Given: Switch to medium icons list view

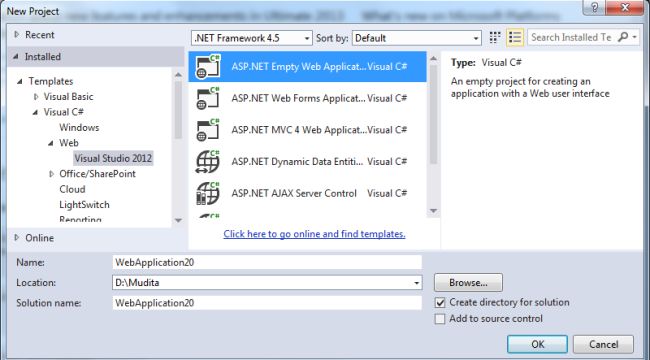Looking at the screenshot, I should tap(515, 38).
